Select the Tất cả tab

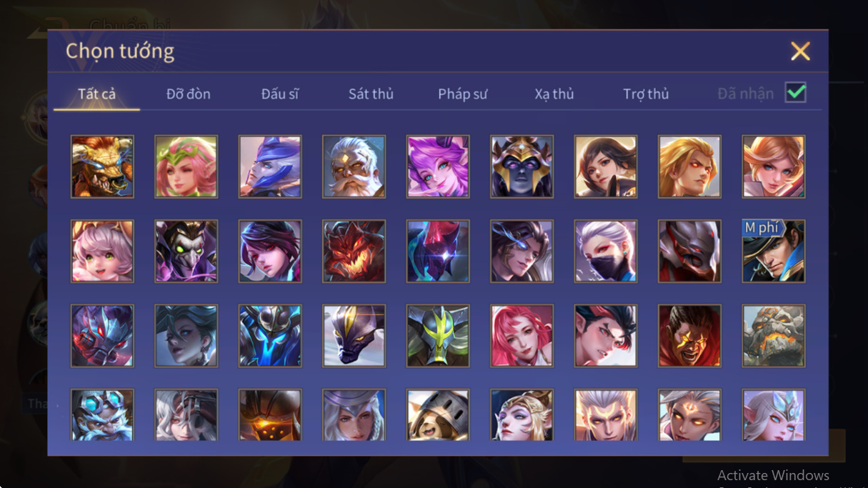click(96, 94)
